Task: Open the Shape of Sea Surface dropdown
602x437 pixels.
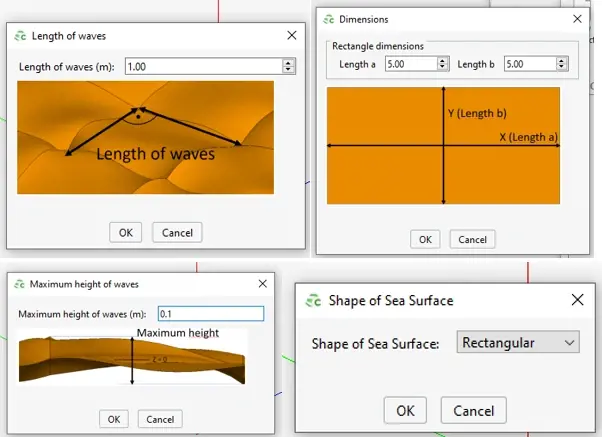Action: pos(517,343)
